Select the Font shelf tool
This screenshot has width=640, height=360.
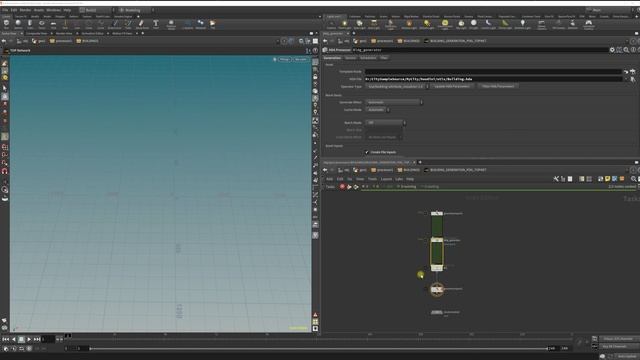click(156, 24)
